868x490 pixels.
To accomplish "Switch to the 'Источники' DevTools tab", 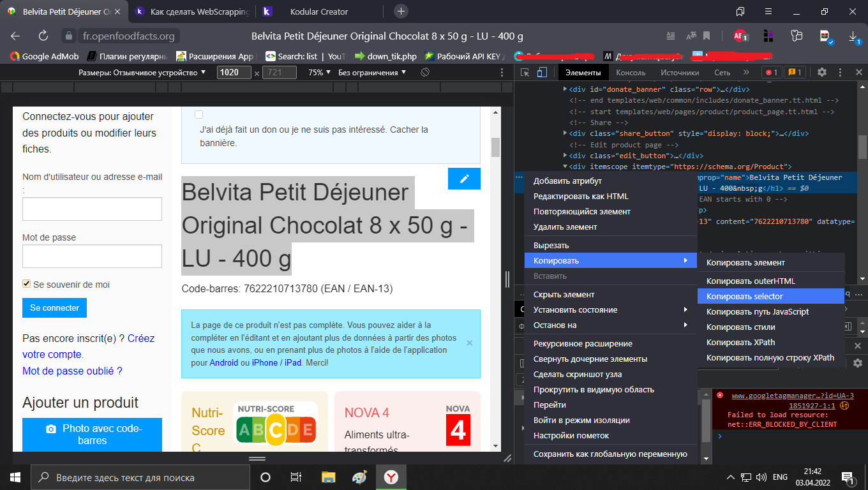I will point(680,73).
